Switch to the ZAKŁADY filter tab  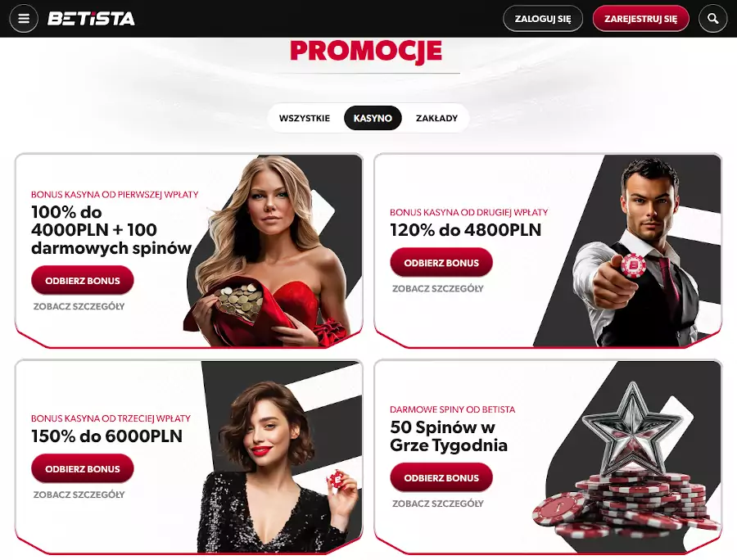tap(436, 118)
